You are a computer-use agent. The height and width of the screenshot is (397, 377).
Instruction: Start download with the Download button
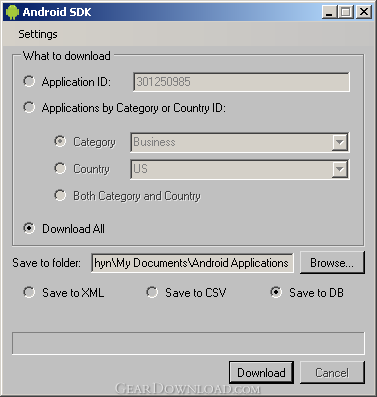pyautogui.click(x=261, y=372)
